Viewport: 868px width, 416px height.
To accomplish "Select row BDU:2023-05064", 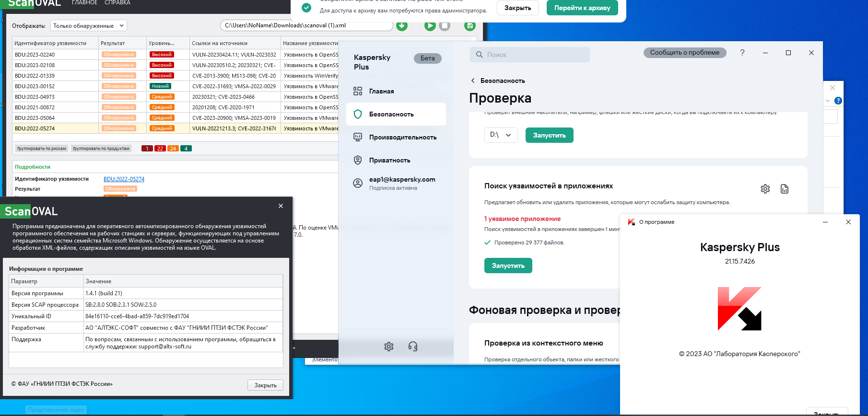I will click(176, 118).
